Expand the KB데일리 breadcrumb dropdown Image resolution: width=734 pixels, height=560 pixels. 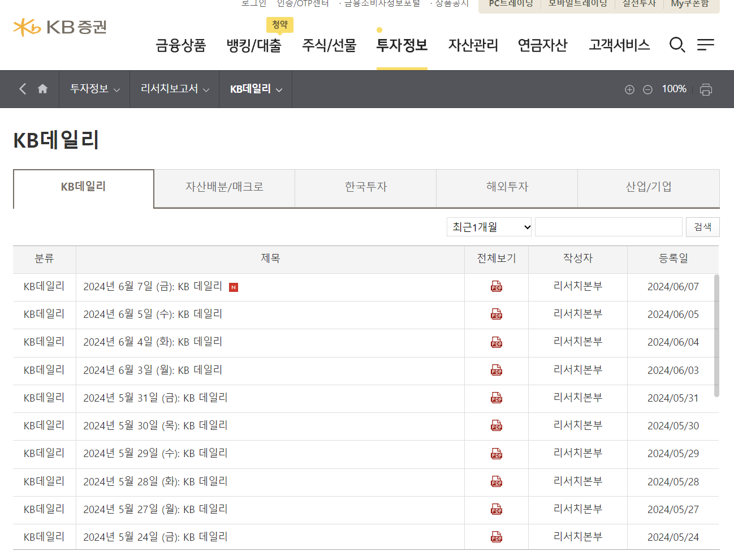click(x=256, y=89)
